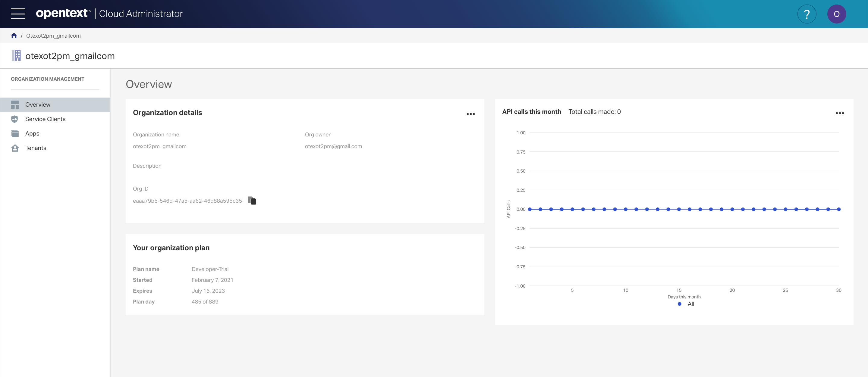868x377 pixels.
Task: Open API calls chart three-dot menu
Action: pyautogui.click(x=840, y=113)
